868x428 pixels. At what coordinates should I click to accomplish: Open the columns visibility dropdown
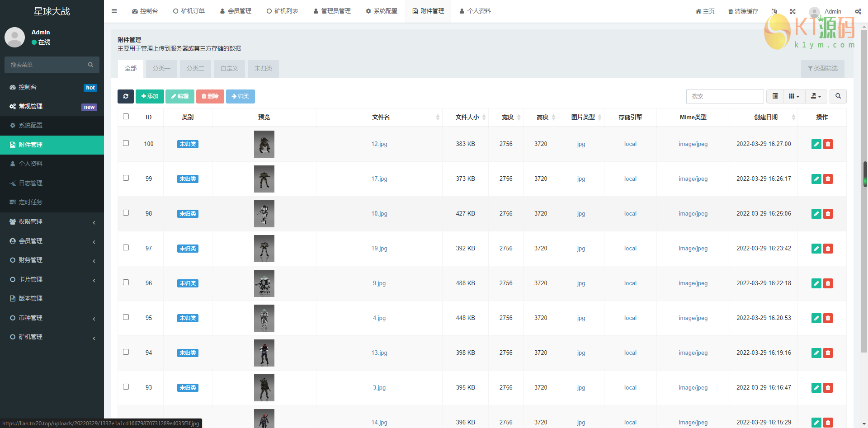click(x=794, y=96)
